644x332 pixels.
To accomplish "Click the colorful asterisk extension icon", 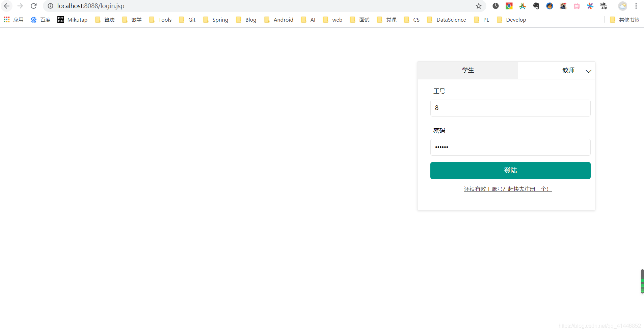I will [590, 6].
